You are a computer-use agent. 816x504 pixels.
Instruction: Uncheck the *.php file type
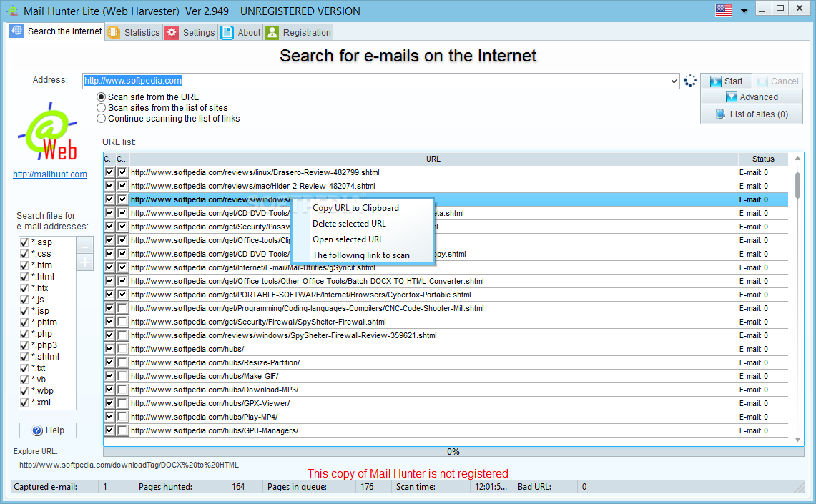pos(24,334)
